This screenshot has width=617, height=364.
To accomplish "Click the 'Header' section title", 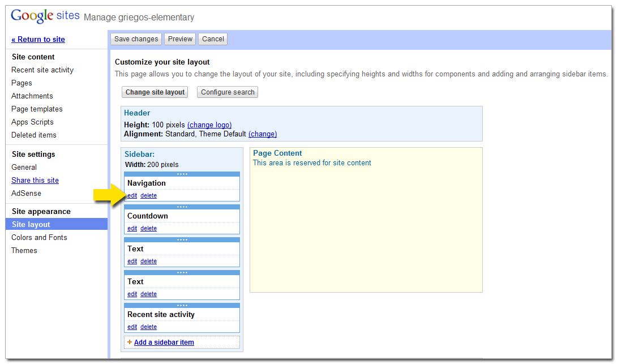I will pos(137,113).
